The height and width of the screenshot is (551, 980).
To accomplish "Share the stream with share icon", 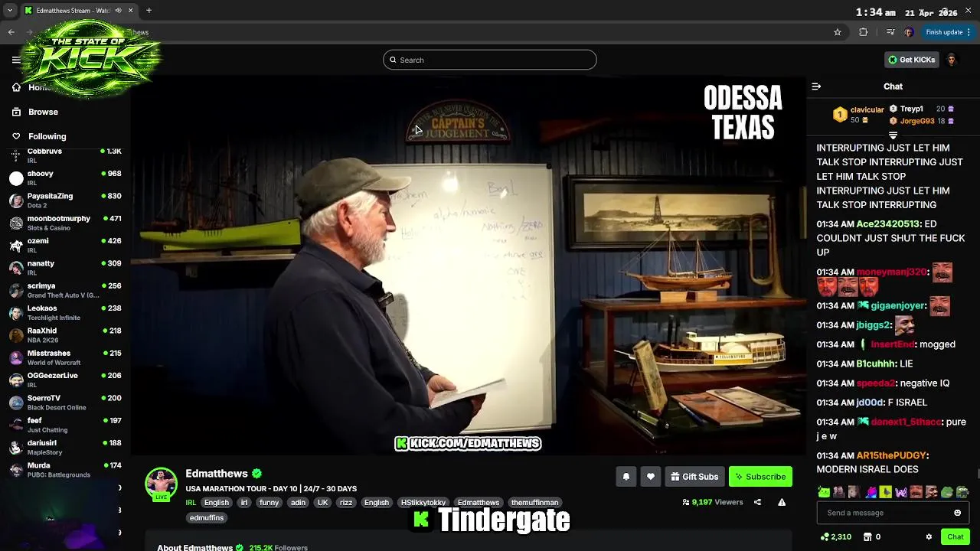I will pyautogui.click(x=757, y=502).
